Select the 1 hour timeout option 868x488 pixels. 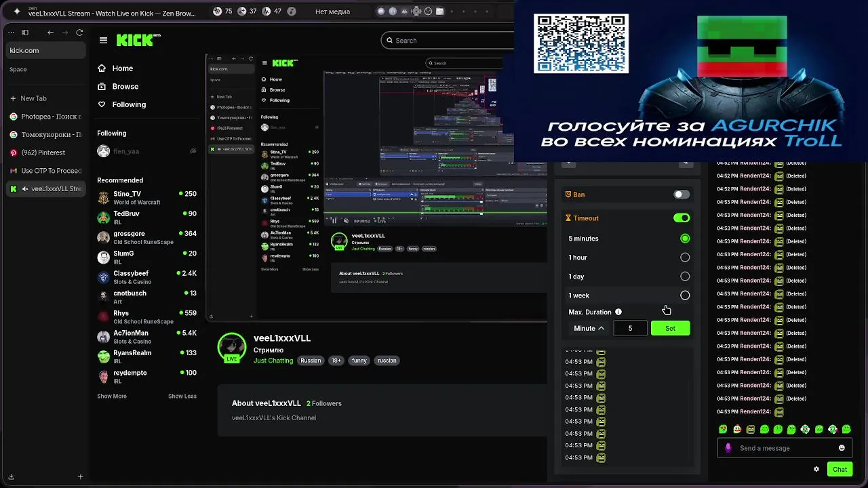[685, 258]
